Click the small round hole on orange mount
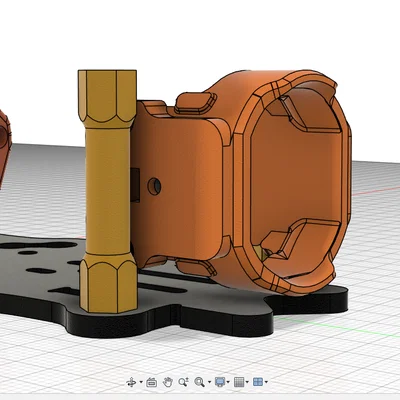Screen dimensions: 400x400 point(154,186)
